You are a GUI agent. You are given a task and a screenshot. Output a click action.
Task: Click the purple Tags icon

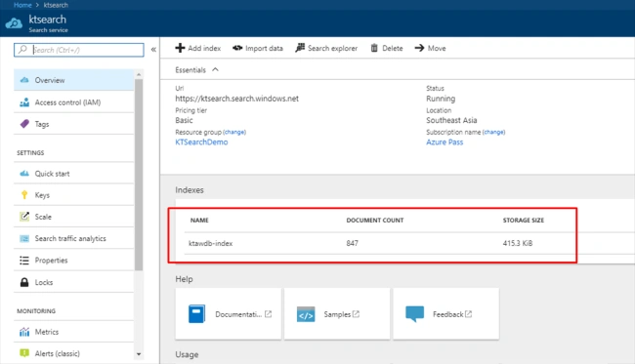[24, 124]
